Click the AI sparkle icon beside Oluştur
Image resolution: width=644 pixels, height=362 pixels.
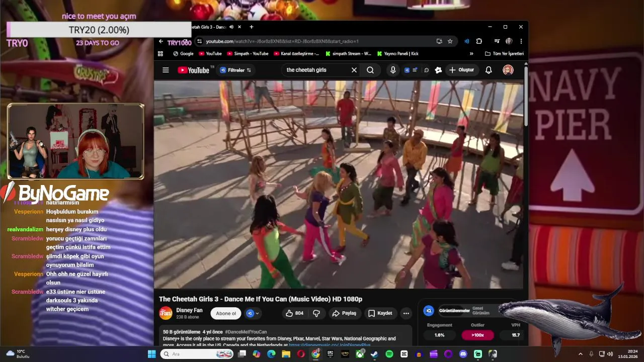click(x=438, y=70)
